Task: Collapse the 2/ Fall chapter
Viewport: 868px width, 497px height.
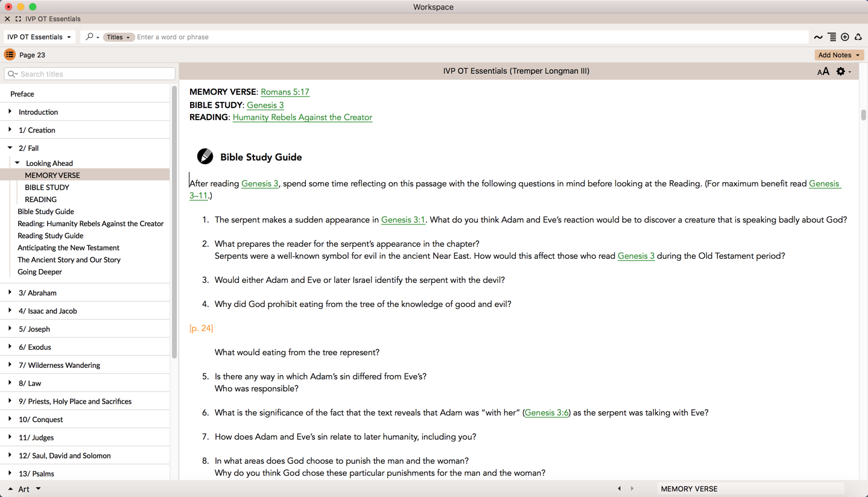Action: 10,148
